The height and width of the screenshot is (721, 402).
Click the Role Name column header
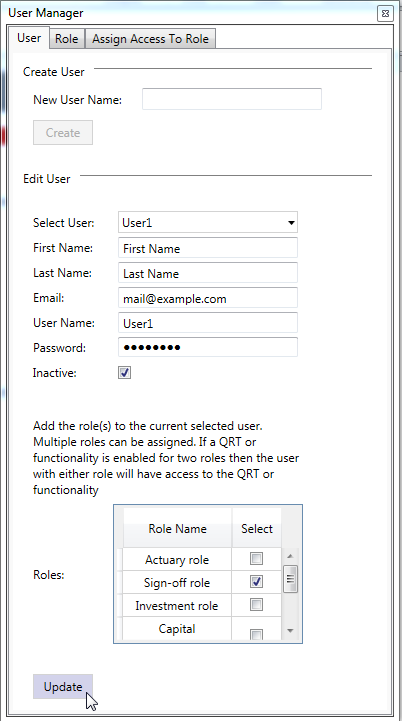tap(178, 528)
